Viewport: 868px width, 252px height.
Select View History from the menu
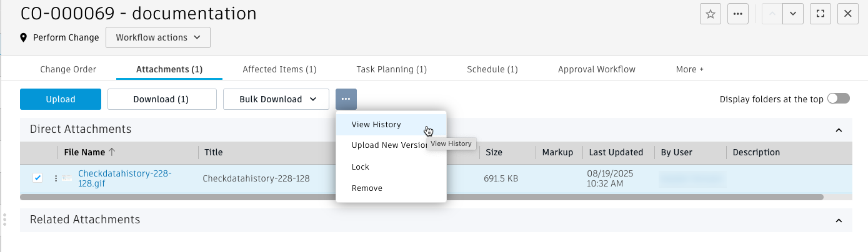point(376,125)
